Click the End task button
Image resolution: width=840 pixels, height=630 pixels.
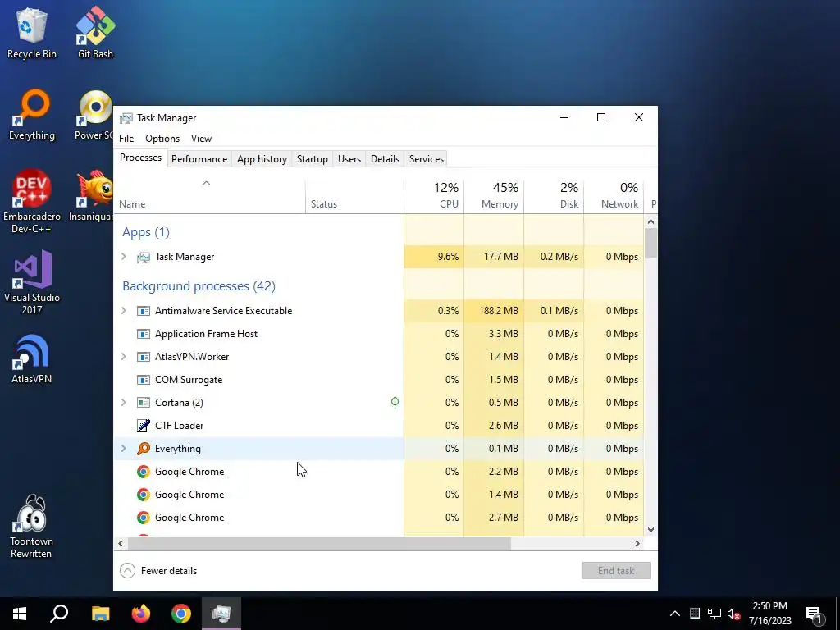tap(616, 571)
